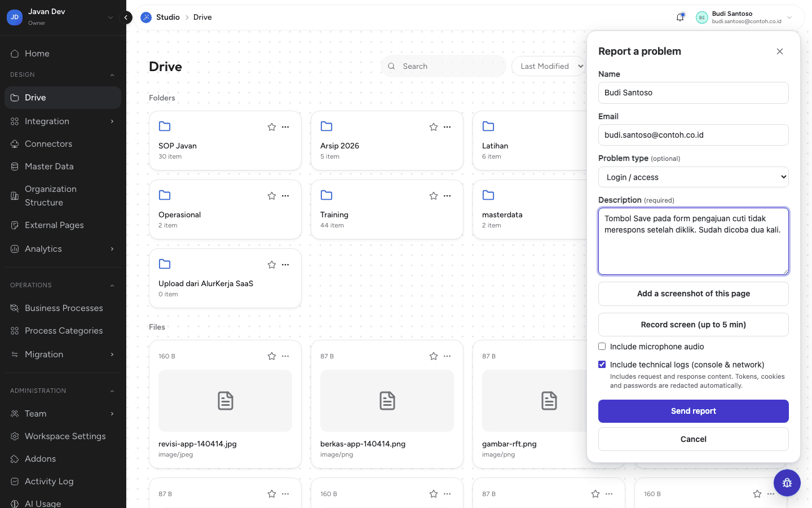Open more options for Upload dari AlurKerja SaaS
This screenshot has height=508, width=812.
click(x=285, y=265)
